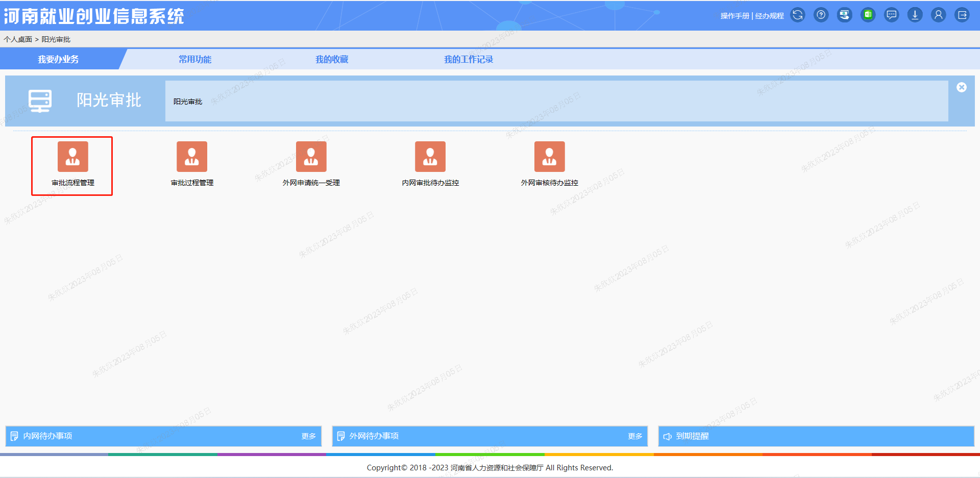
Task: Click the logout exit icon
Action: (x=962, y=15)
